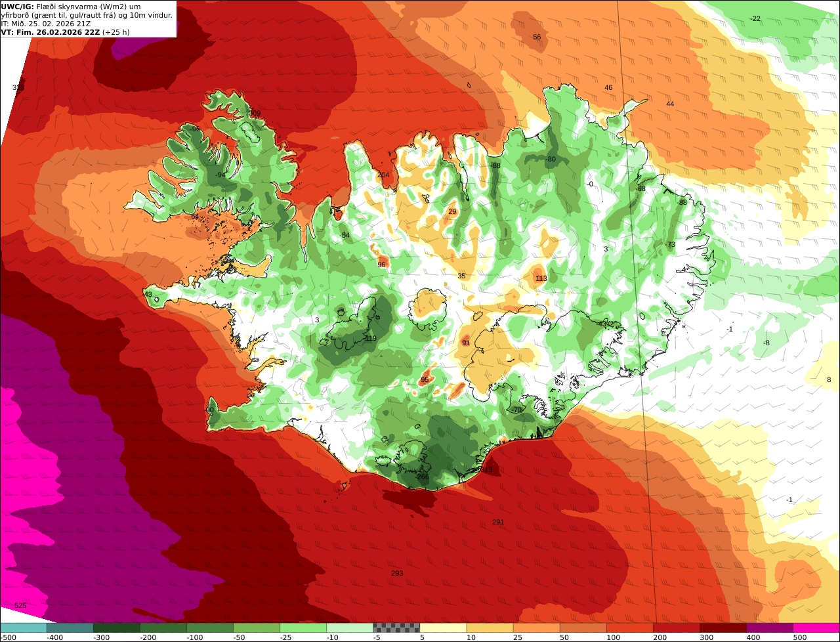This screenshot has width=840, height=642.
Task: Click the map value '291' in the southern sea
Action: [x=498, y=523]
